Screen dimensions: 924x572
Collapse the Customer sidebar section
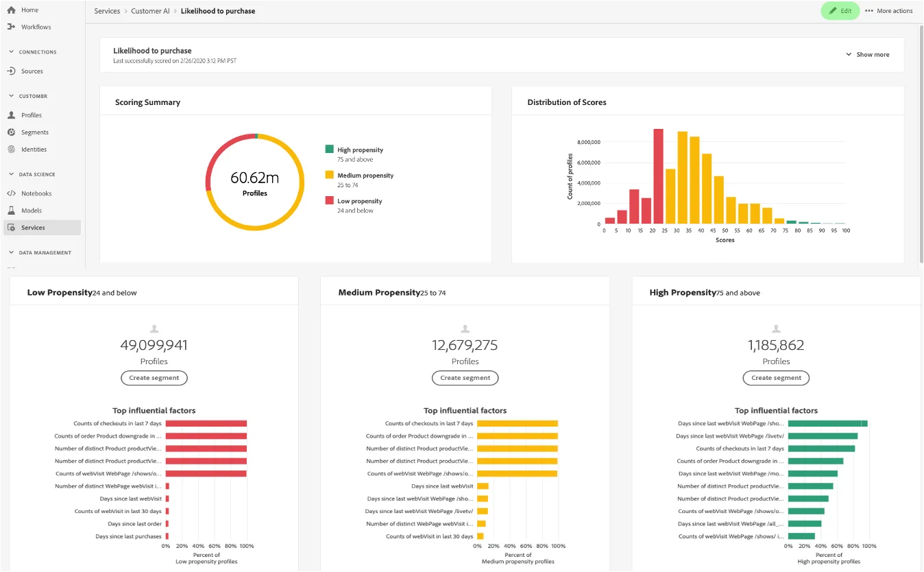(x=11, y=96)
